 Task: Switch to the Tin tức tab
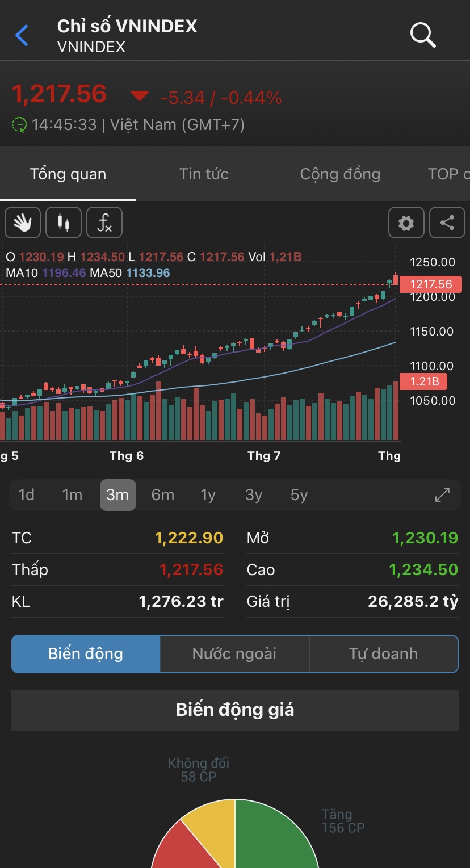point(204,174)
